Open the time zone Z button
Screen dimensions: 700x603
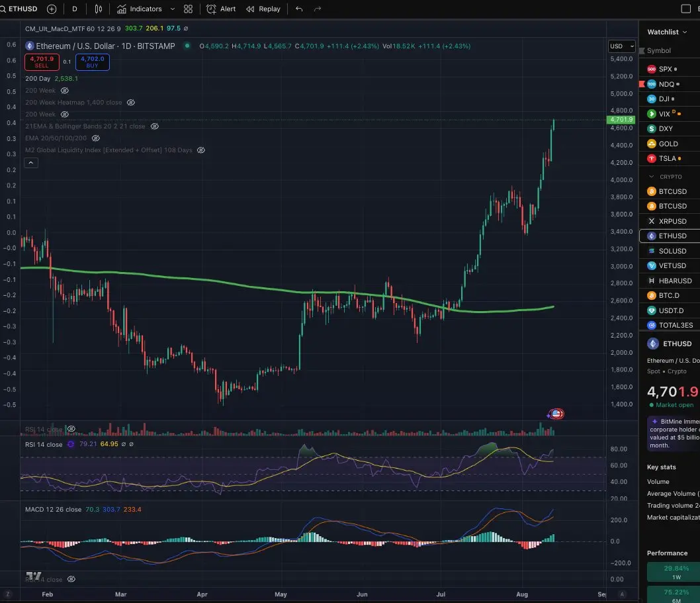coord(7,594)
